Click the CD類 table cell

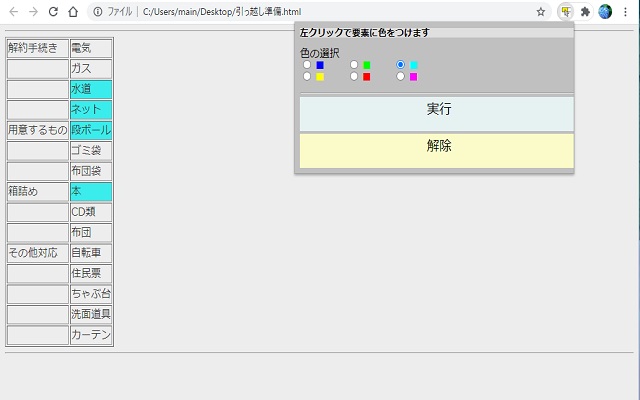[x=91, y=212]
